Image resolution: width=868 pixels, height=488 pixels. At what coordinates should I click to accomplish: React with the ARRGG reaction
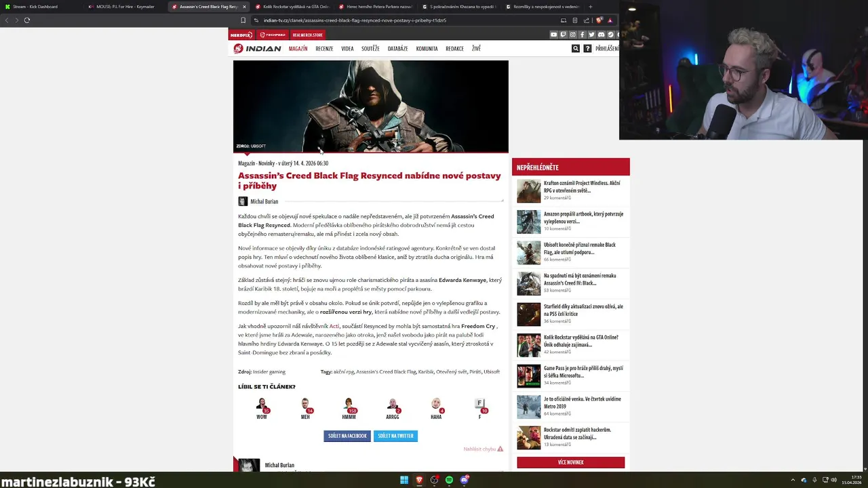pyautogui.click(x=393, y=409)
